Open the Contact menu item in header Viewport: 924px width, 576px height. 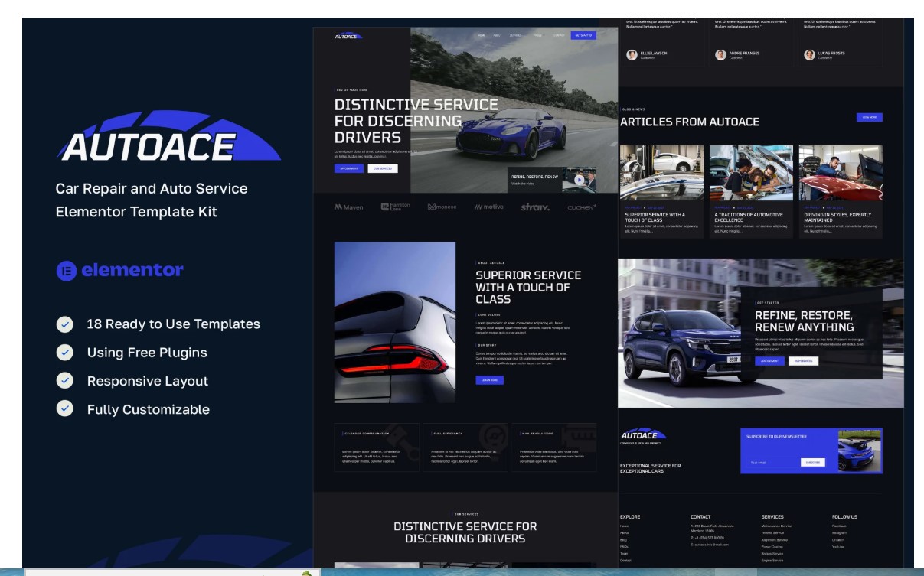(559, 35)
